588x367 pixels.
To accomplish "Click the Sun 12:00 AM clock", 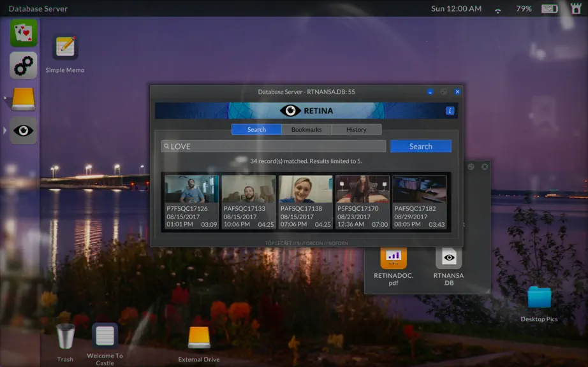I will click(x=457, y=9).
